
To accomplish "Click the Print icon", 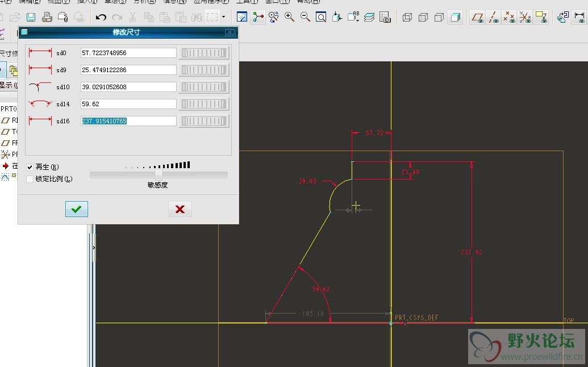I will tap(47, 17).
